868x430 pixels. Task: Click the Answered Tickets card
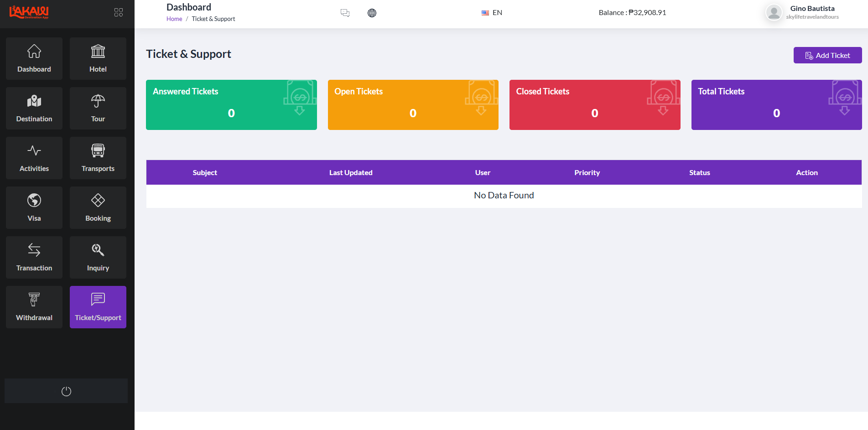click(231, 105)
